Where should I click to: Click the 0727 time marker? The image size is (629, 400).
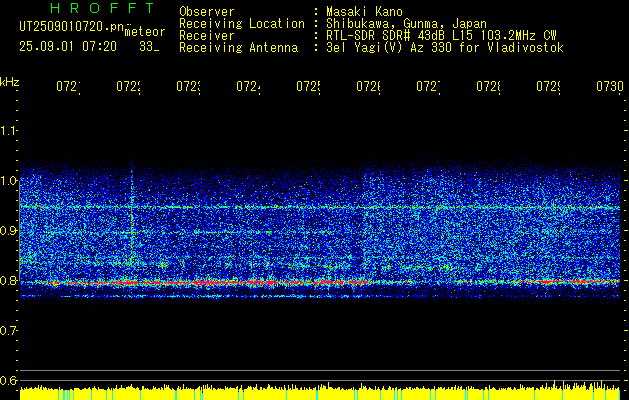pos(428,87)
